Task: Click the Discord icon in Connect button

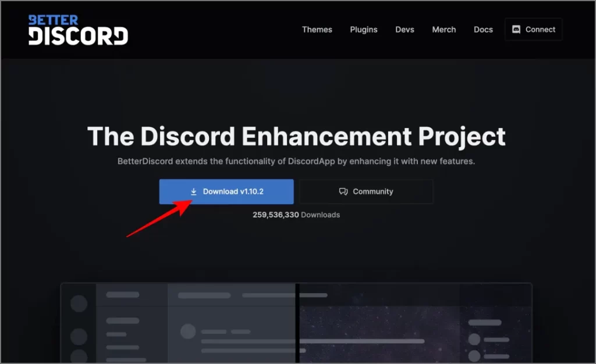Action: click(x=516, y=30)
